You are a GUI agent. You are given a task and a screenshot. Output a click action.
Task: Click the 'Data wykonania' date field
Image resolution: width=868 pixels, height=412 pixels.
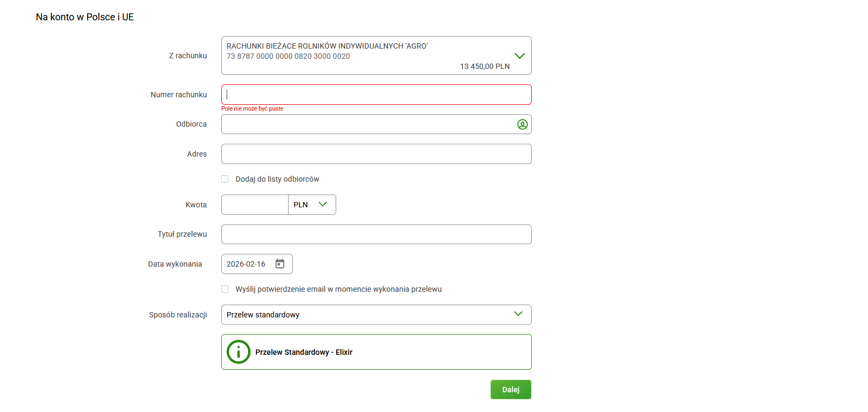click(247, 264)
